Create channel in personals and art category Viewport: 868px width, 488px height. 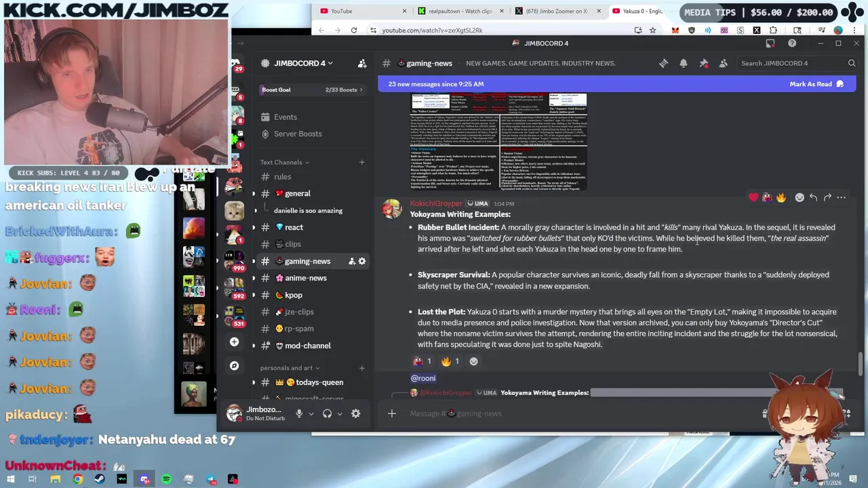[361, 368]
